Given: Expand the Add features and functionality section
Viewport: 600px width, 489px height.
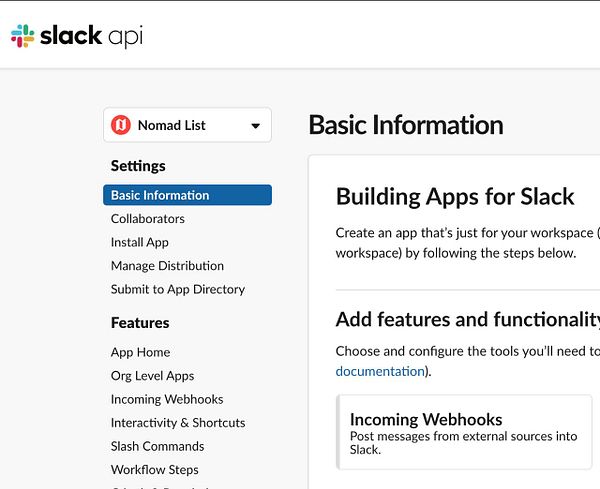Looking at the screenshot, I should click(x=467, y=319).
